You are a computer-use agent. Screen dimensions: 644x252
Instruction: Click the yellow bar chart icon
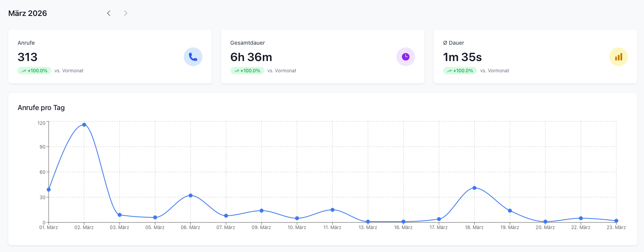click(618, 57)
